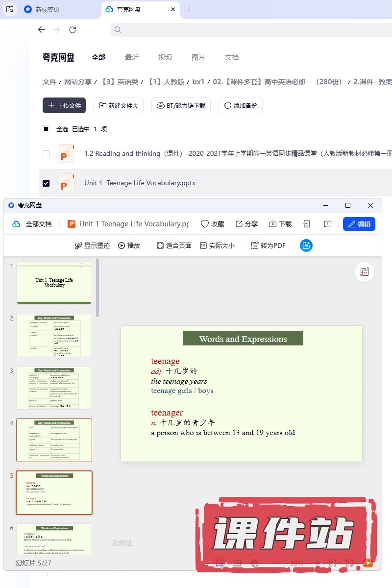The height and width of the screenshot is (588, 392).
Task: Click the 分享 share icon
Action: pos(239,224)
